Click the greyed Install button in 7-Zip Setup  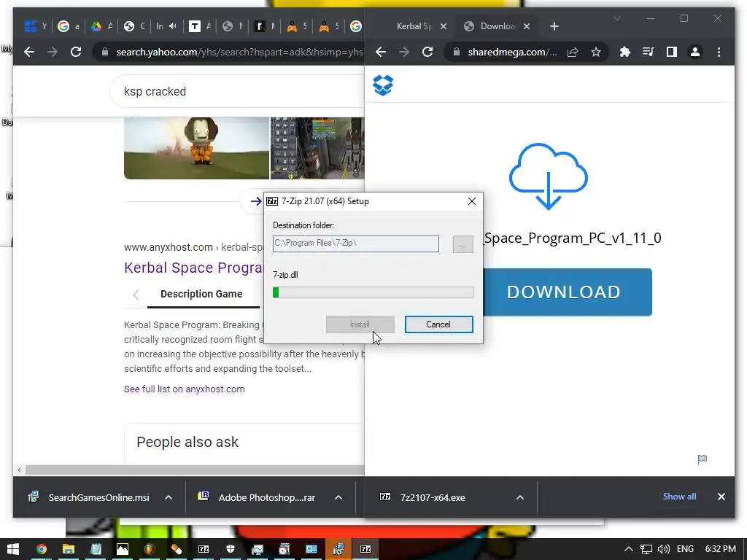click(x=360, y=324)
